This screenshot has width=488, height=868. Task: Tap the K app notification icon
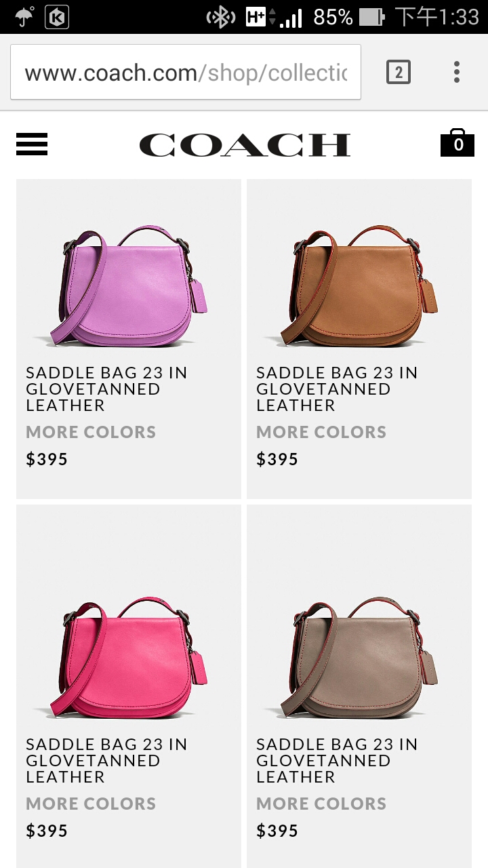pos(57,17)
